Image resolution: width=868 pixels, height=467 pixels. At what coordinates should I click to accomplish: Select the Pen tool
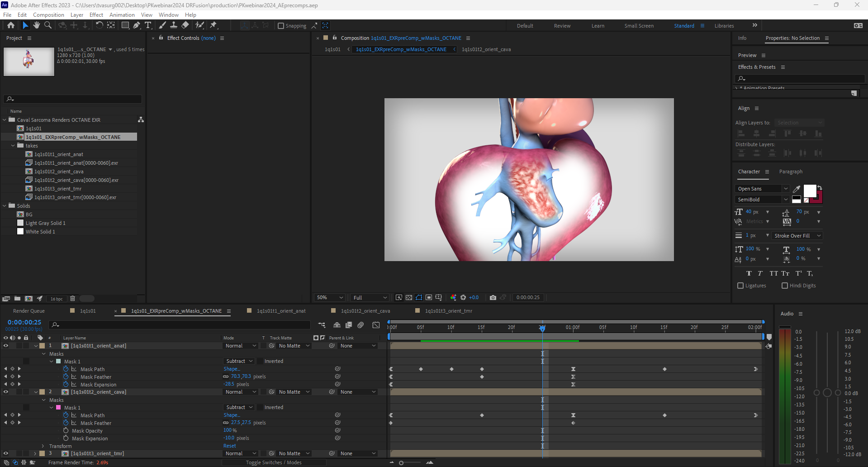click(x=137, y=25)
